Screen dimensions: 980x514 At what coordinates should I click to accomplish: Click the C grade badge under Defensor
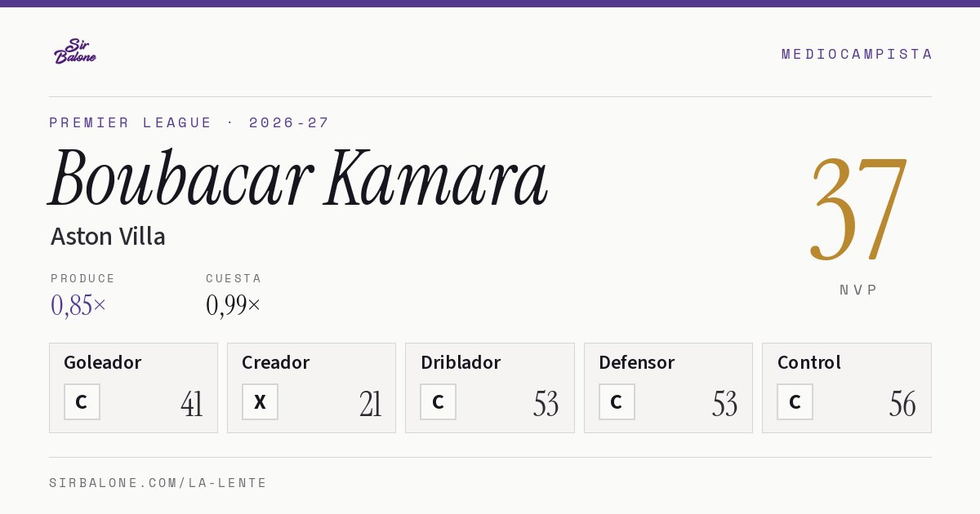tap(617, 401)
